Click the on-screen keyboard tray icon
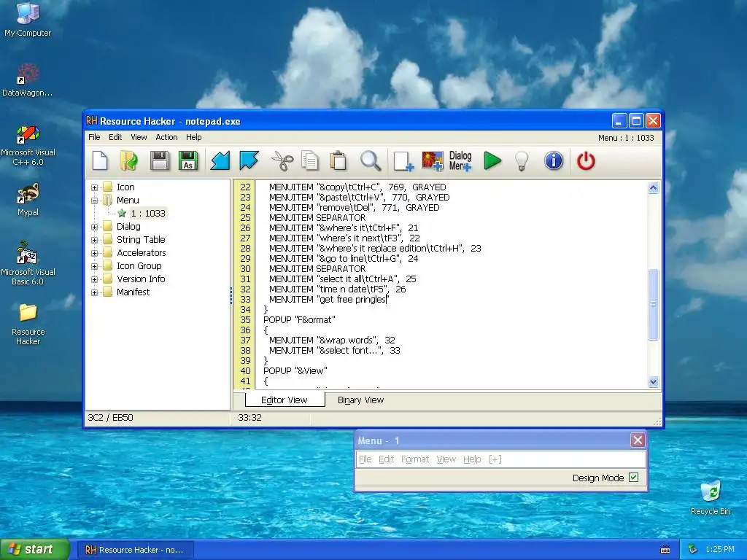747x560 pixels. [665, 550]
